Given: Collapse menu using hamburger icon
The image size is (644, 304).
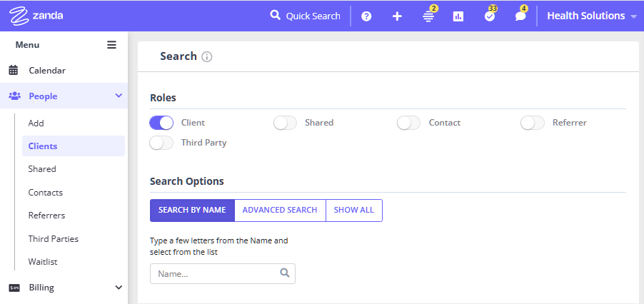Looking at the screenshot, I should 111,44.
